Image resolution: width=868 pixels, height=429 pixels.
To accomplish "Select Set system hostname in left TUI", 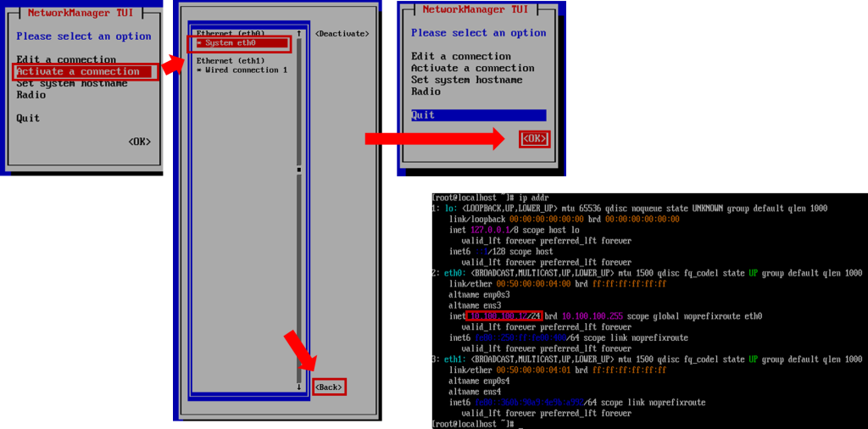I will coord(72,83).
